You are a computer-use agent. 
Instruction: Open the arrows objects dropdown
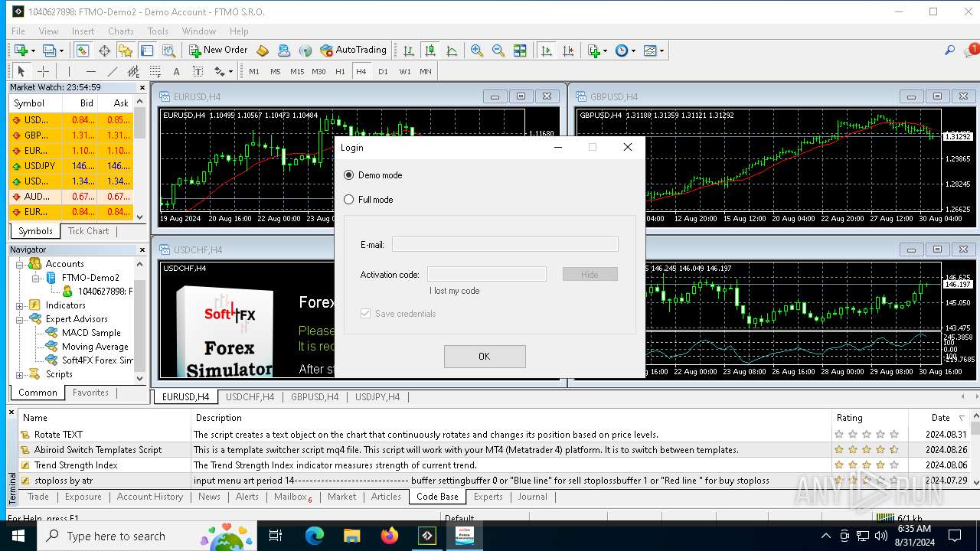(x=223, y=71)
